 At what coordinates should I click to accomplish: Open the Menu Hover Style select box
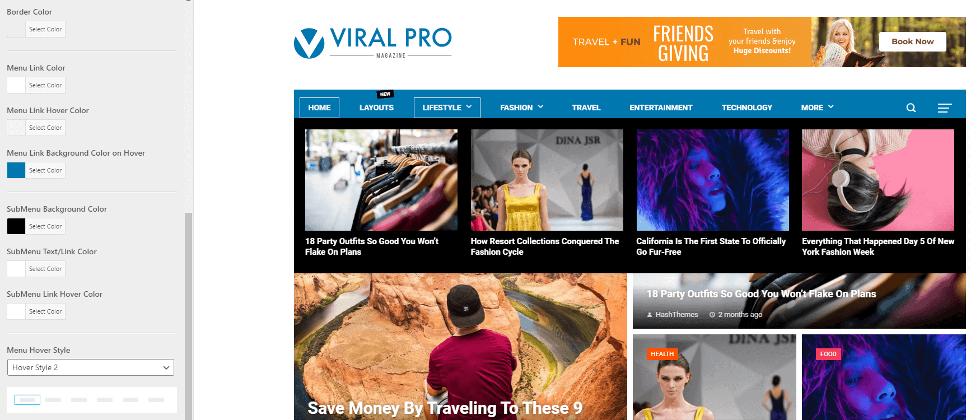click(90, 367)
